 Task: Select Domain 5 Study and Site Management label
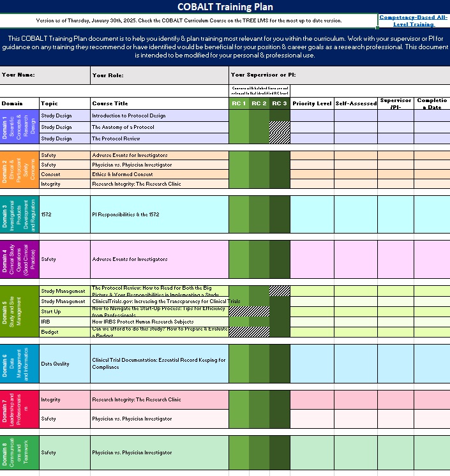(19, 311)
